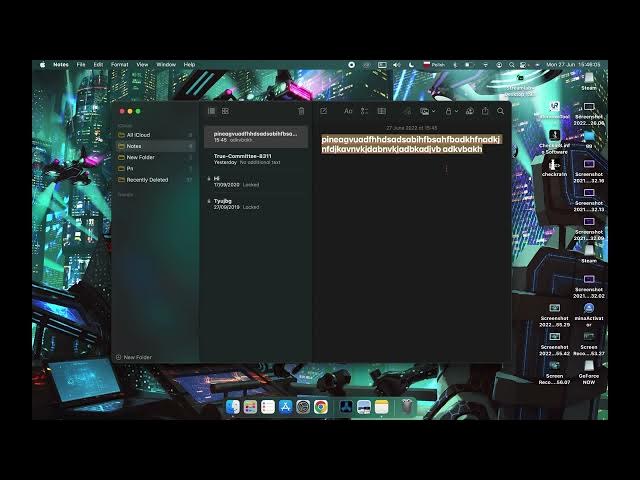Click the screen recording indicator in menu bar
Screen dimensions: 640x480
coord(351,64)
